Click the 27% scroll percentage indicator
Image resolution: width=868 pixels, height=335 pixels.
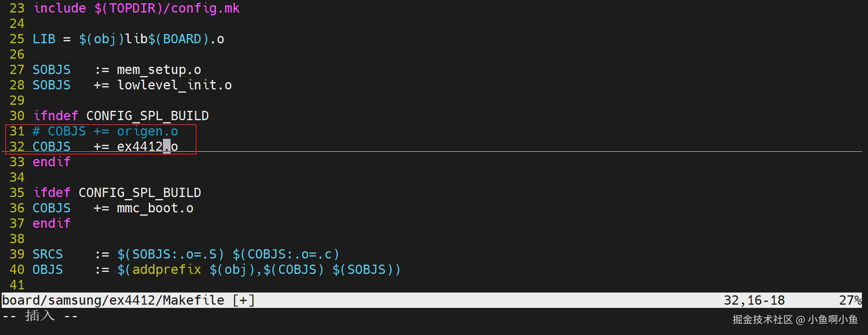[x=850, y=300]
